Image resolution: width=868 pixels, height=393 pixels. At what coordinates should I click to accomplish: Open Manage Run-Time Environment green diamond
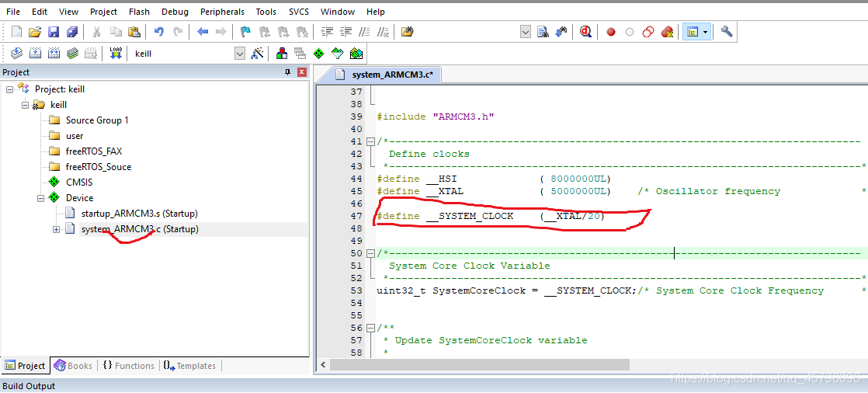319,53
